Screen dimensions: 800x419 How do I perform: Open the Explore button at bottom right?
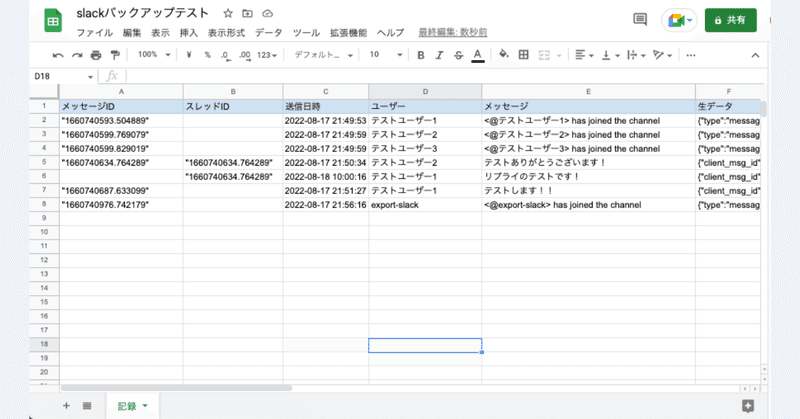(748, 406)
